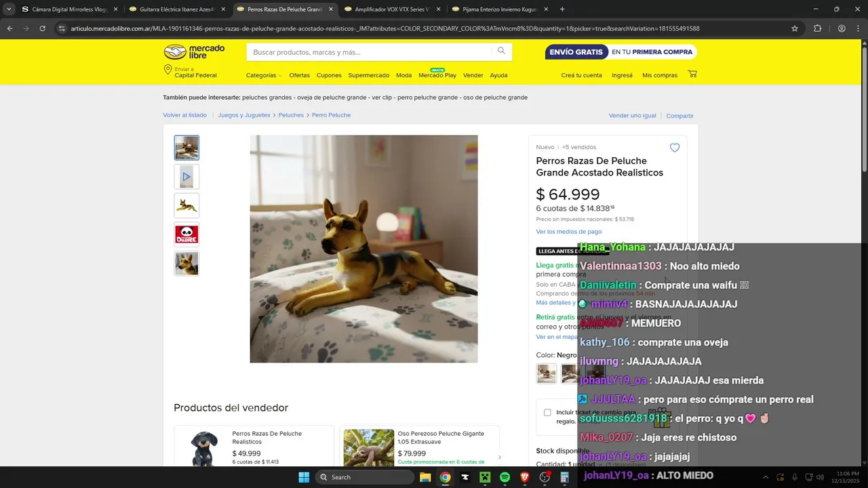Open a new browser tab
Image resolution: width=868 pixels, height=488 pixels.
[562, 9]
